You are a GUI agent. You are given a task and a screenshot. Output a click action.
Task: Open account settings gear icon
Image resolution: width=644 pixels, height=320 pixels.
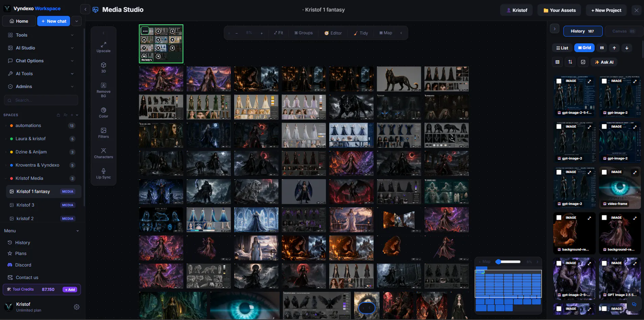(x=76, y=307)
